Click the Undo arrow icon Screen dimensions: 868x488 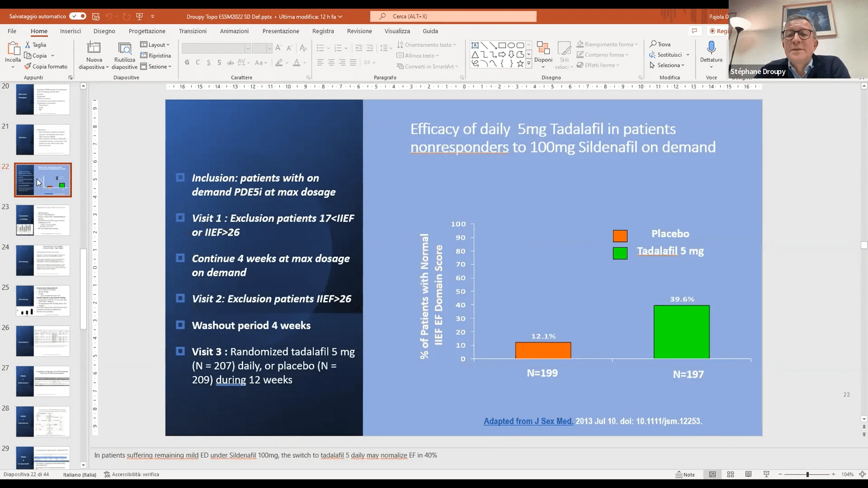108,16
